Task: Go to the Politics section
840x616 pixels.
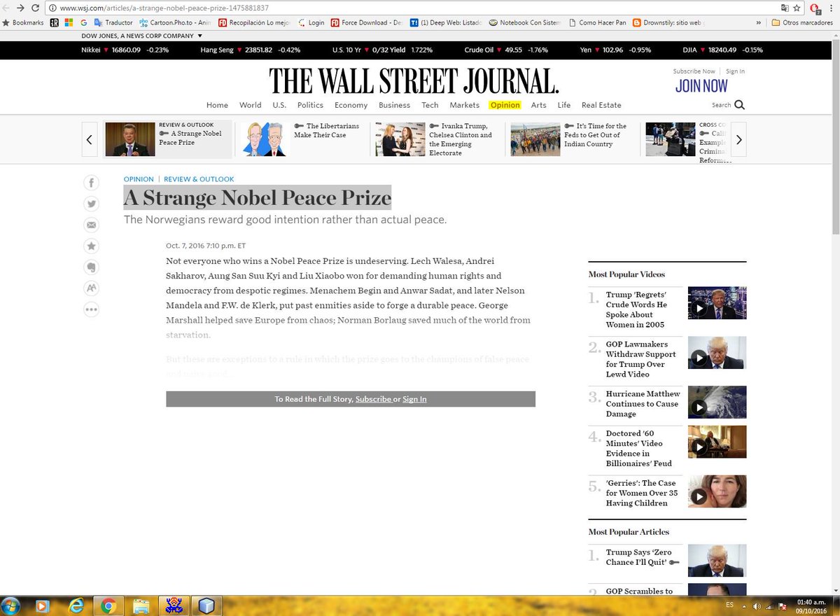Action: click(310, 105)
